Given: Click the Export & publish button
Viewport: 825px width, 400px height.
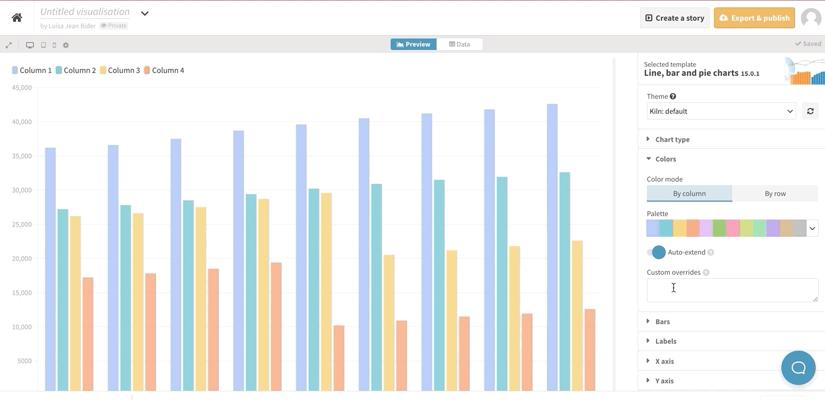Looking at the screenshot, I should pyautogui.click(x=754, y=18).
